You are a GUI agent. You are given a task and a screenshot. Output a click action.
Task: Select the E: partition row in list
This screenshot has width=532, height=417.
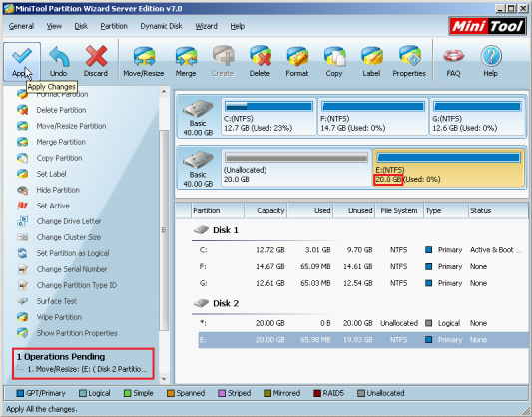point(363,340)
